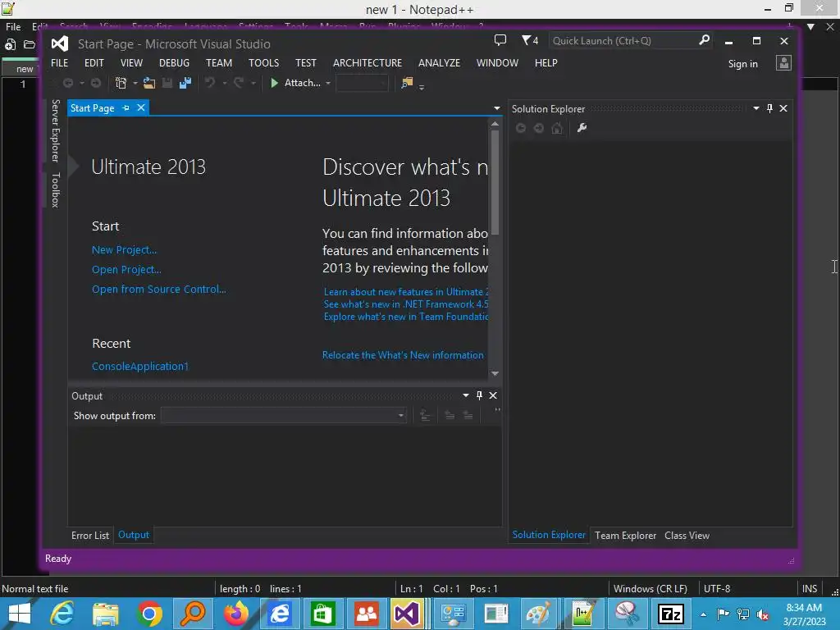
Task: Switch to the Team Explorer tab
Action: (x=625, y=535)
